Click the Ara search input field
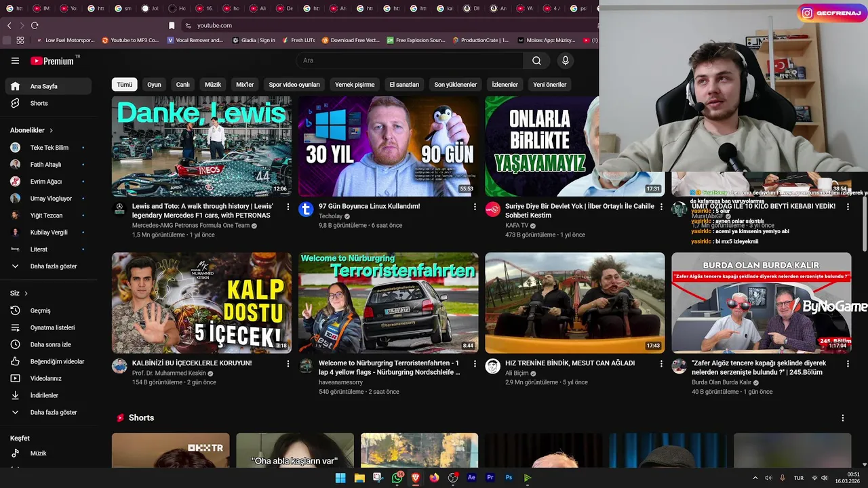868x488 pixels. click(x=410, y=60)
